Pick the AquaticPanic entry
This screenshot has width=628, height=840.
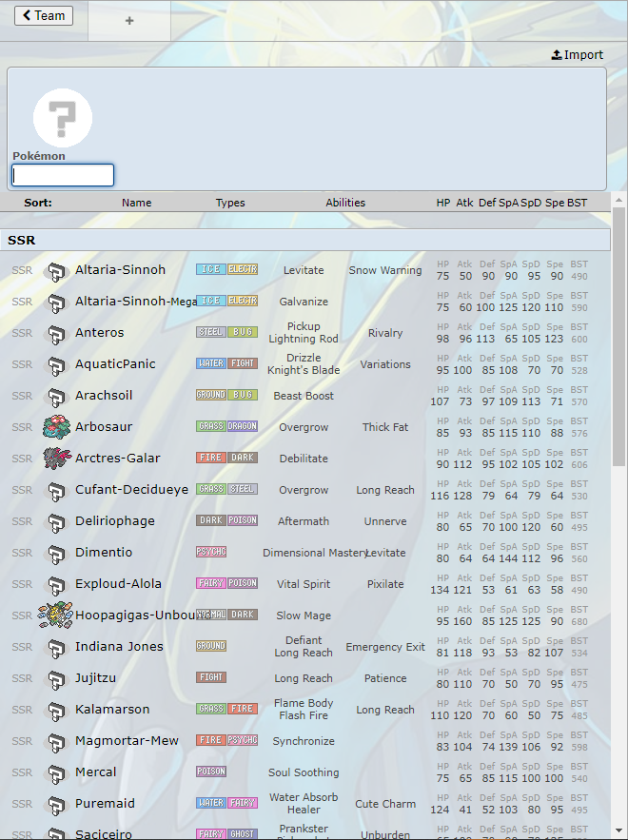[x=115, y=363]
